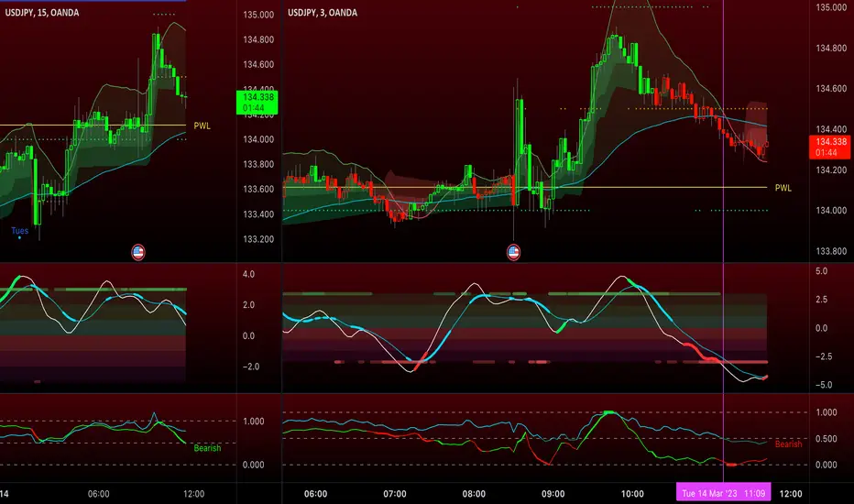Click 133.800 on the 3-minute price scale
The height and width of the screenshot is (504, 854).
click(x=831, y=251)
